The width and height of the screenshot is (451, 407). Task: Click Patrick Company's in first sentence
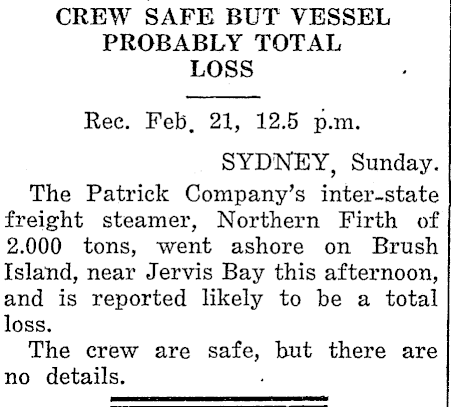[196, 194]
